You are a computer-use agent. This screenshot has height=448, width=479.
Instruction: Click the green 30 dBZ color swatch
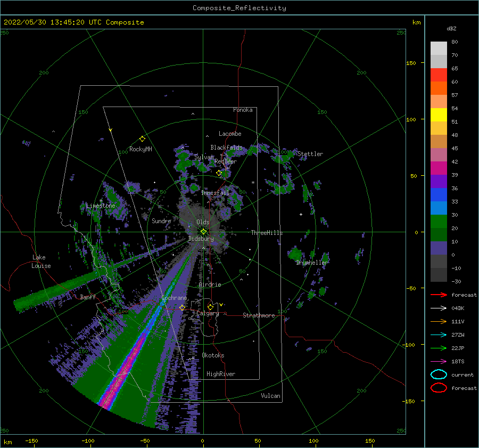[439, 222]
